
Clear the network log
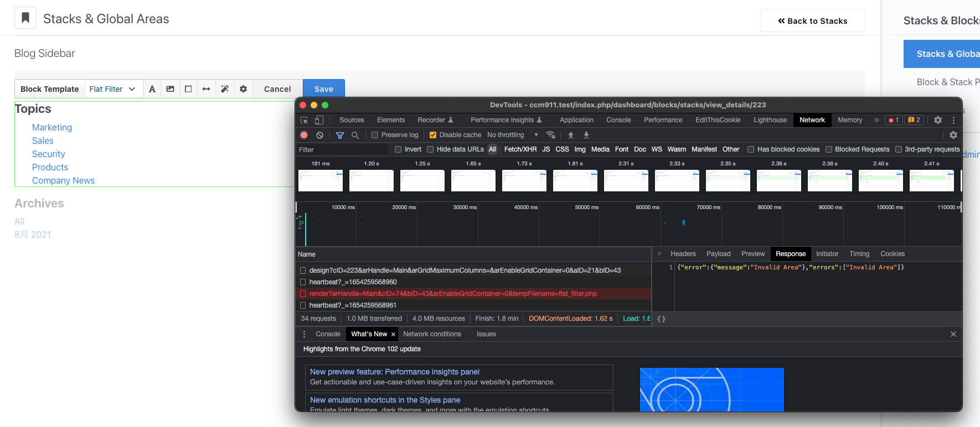[x=319, y=135]
